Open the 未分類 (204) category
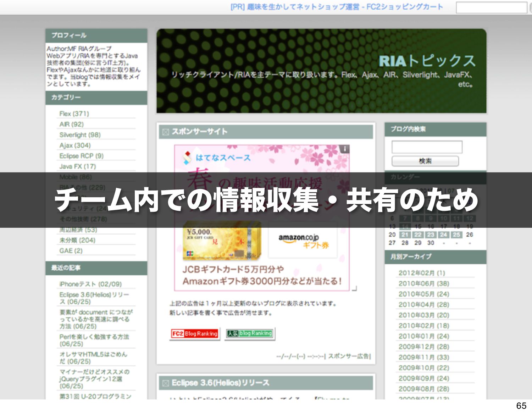Viewport: 532px width, 414px height. click(77, 241)
